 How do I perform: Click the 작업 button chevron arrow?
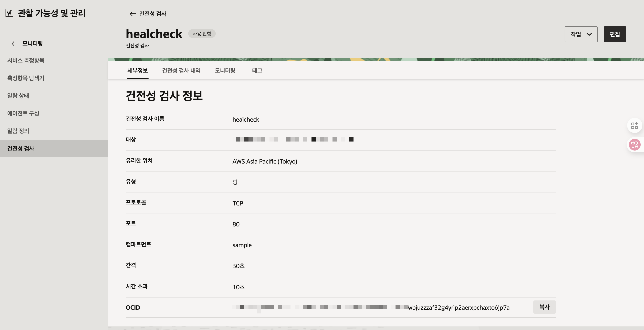pyautogui.click(x=589, y=34)
